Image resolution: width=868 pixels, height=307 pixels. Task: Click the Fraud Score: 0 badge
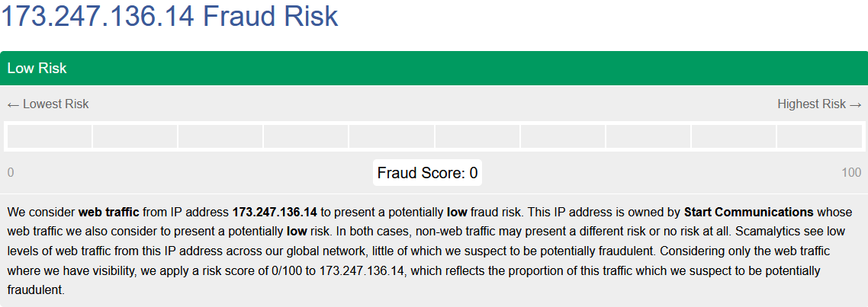[x=427, y=173]
